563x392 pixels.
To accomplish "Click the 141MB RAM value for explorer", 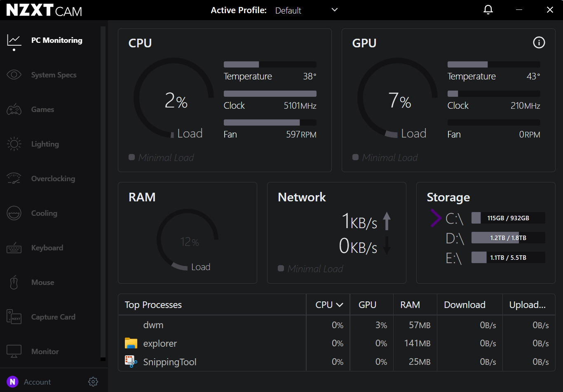I will (x=417, y=343).
